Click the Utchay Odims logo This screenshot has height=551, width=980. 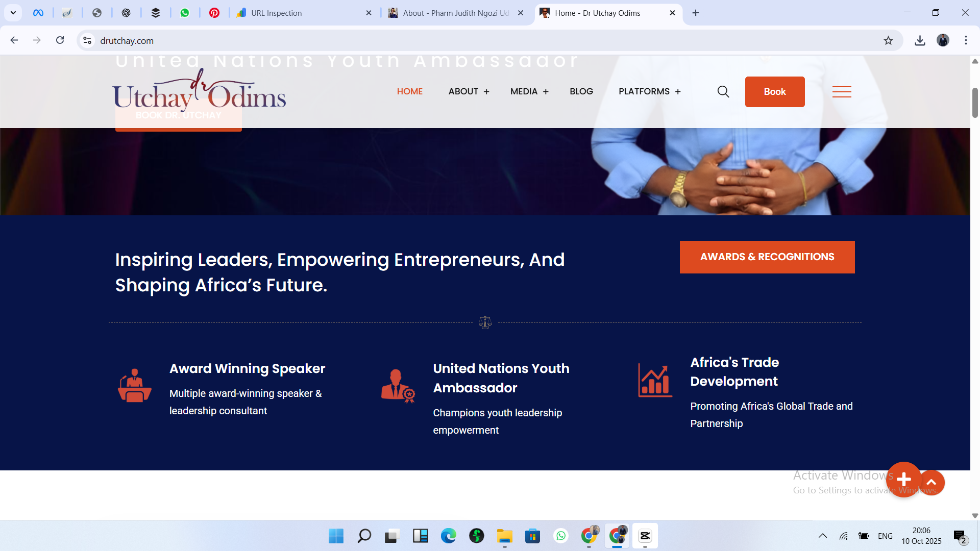pos(199,91)
